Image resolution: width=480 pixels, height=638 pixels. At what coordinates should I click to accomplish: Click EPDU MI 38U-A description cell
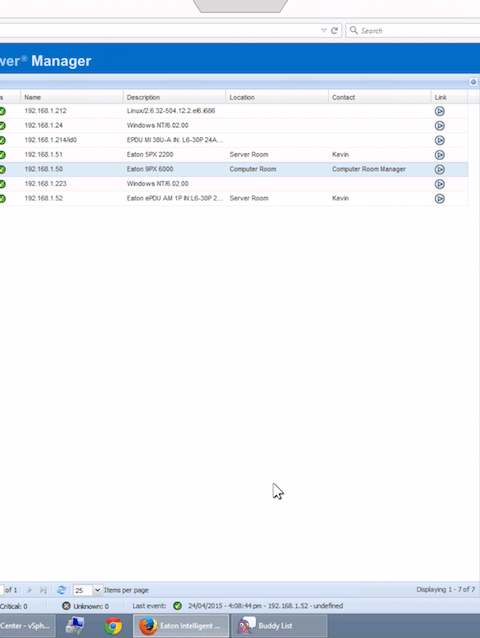point(175,140)
